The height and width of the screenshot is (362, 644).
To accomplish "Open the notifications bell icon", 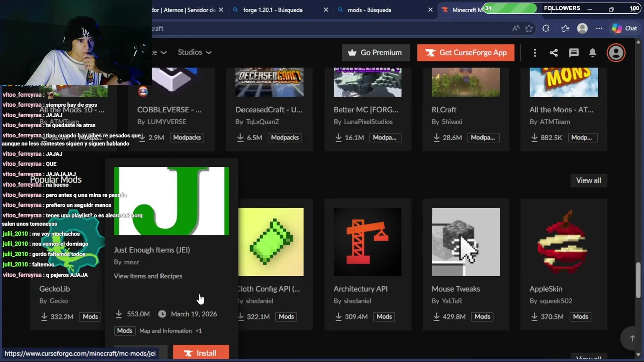I will 593,53.
